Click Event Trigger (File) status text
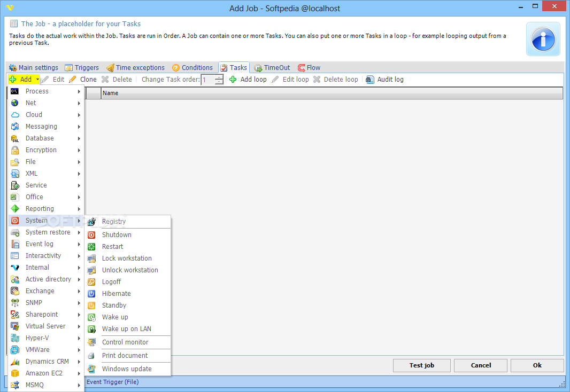570x392 pixels. click(113, 382)
